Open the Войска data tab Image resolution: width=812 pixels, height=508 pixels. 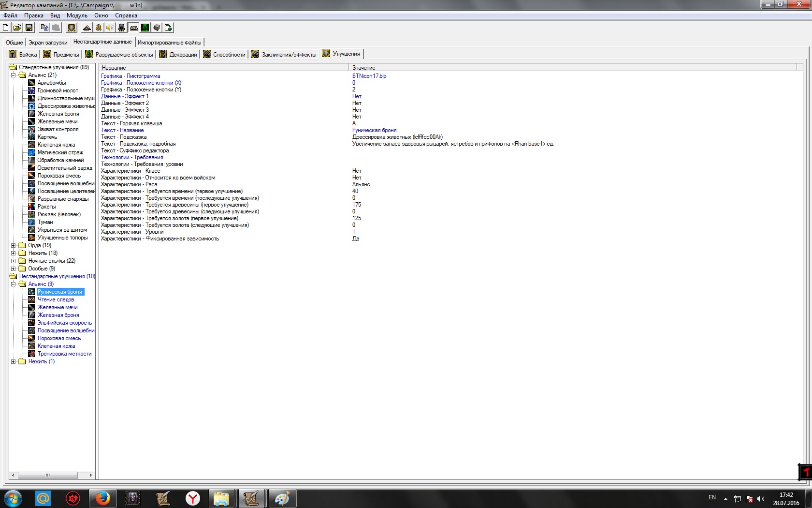pyautogui.click(x=23, y=54)
